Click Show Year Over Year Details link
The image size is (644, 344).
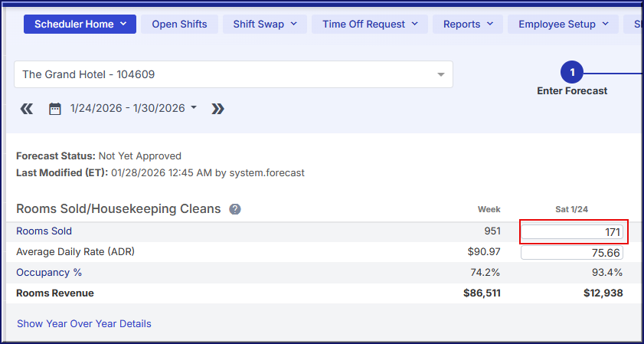pyautogui.click(x=84, y=323)
